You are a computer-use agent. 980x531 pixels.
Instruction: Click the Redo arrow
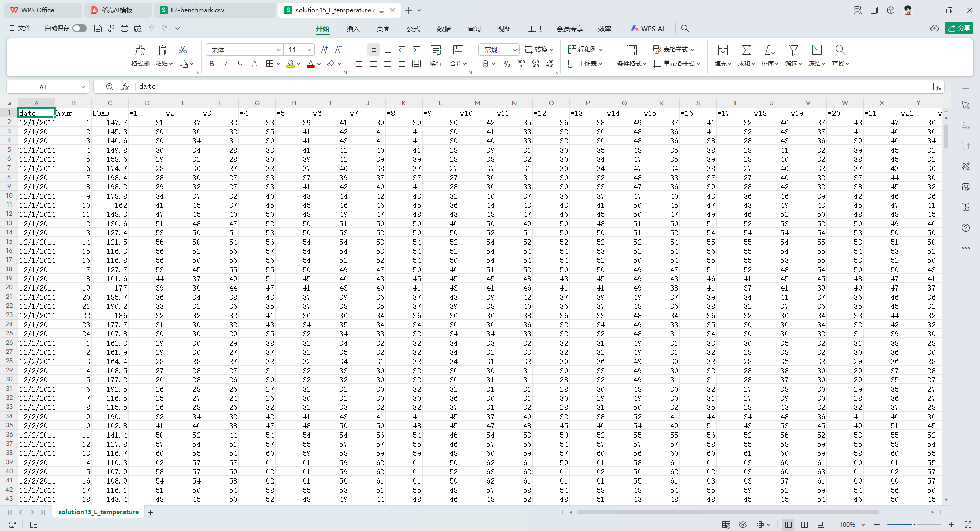coord(164,28)
